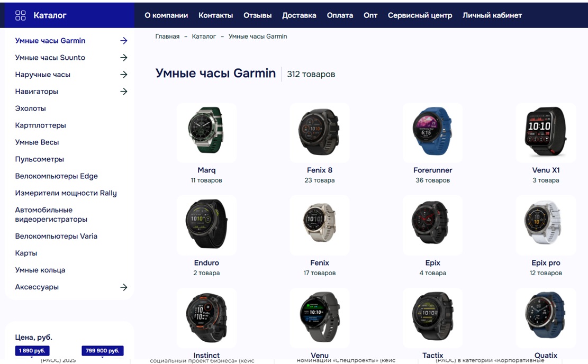Viewport: 588px width, 364px height.
Task: Select Умные часы Garmin in sidebar
Action: point(50,41)
